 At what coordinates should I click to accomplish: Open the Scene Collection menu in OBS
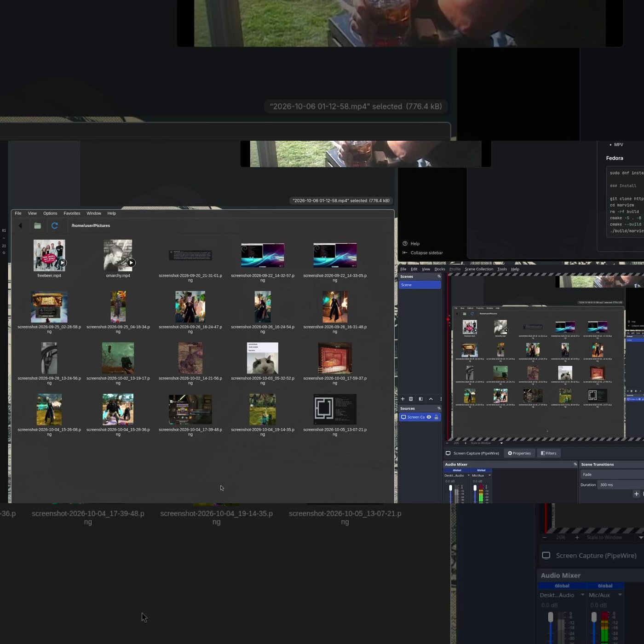[479, 269]
